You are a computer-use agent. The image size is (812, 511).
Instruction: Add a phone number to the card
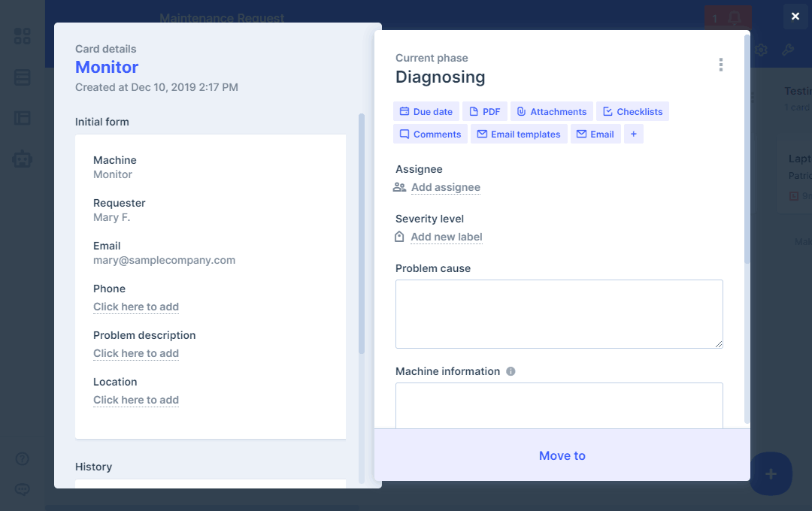point(136,307)
